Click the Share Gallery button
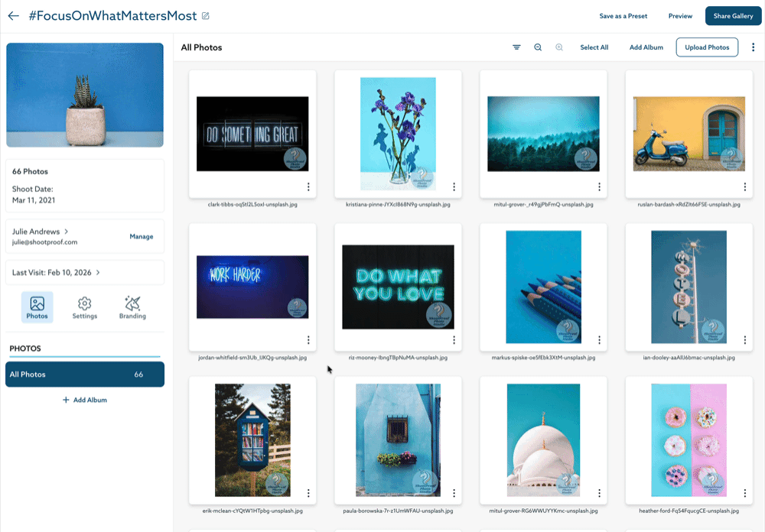765x532 pixels. (x=733, y=16)
